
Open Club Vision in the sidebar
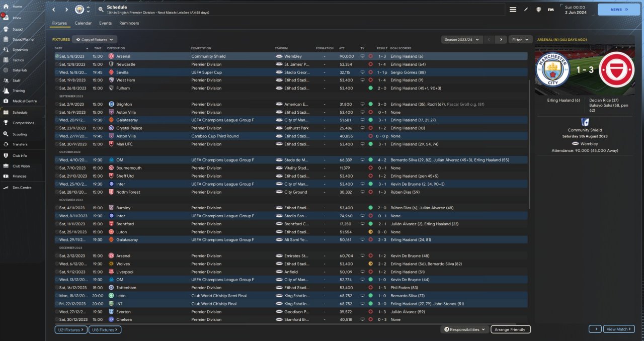[x=22, y=166]
